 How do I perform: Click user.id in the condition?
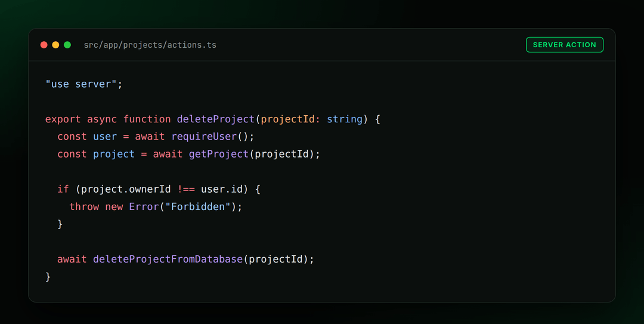(222, 189)
